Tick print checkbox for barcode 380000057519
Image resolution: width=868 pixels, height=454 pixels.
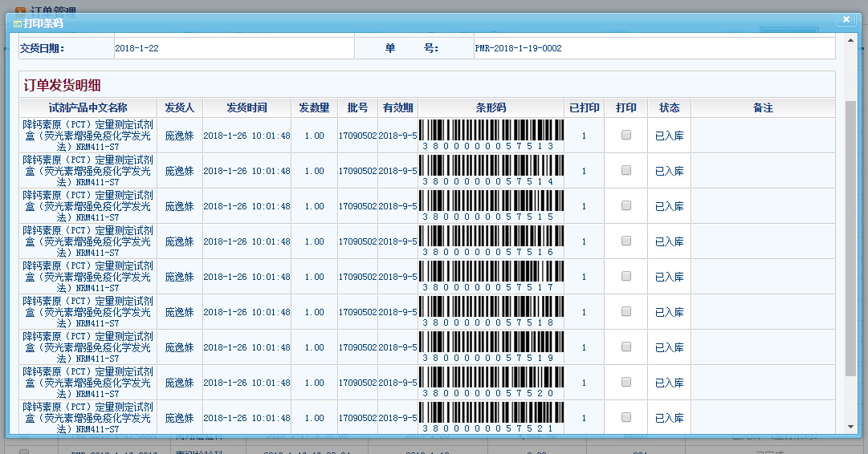tap(626, 347)
